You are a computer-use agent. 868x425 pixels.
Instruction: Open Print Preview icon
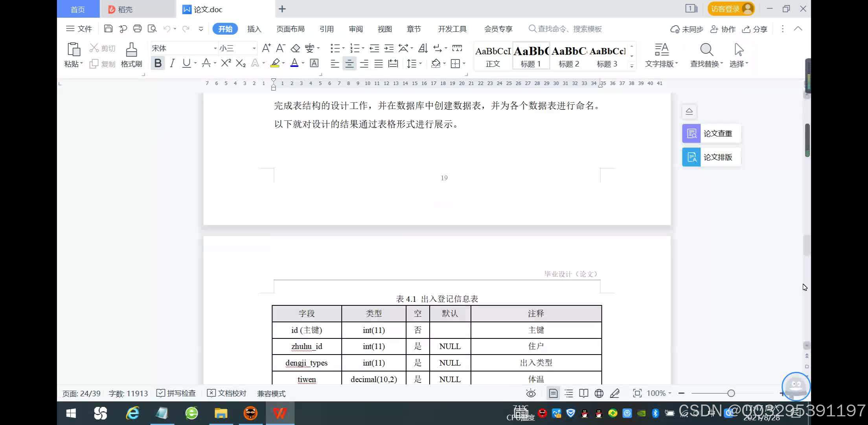point(152,29)
